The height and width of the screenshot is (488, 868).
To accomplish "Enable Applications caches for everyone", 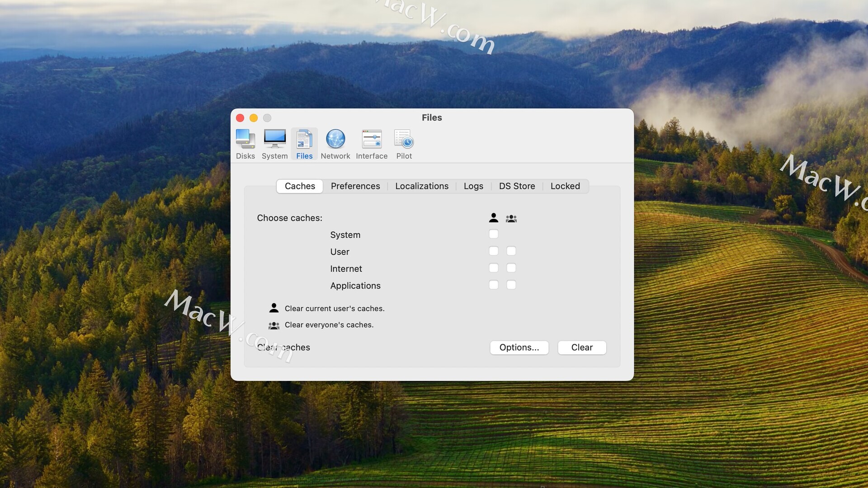I will click(x=511, y=285).
